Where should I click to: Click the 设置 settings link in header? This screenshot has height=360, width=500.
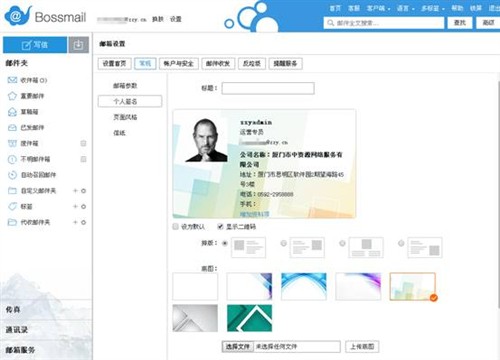coord(176,19)
